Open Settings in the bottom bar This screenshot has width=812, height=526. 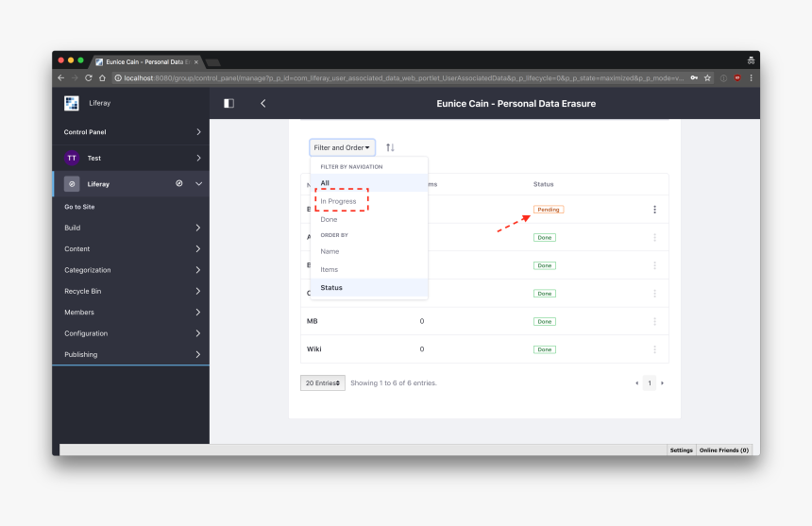coord(681,450)
